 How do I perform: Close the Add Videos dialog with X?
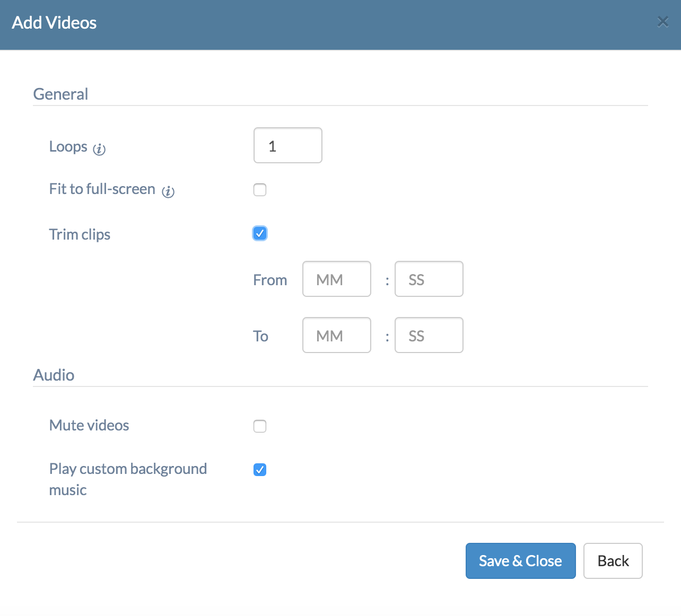point(662,22)
